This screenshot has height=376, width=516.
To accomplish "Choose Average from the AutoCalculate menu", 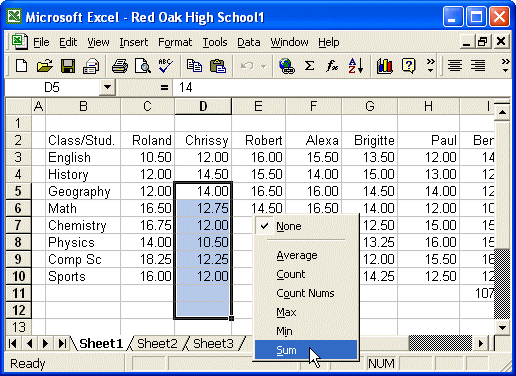I will [306, 255].
